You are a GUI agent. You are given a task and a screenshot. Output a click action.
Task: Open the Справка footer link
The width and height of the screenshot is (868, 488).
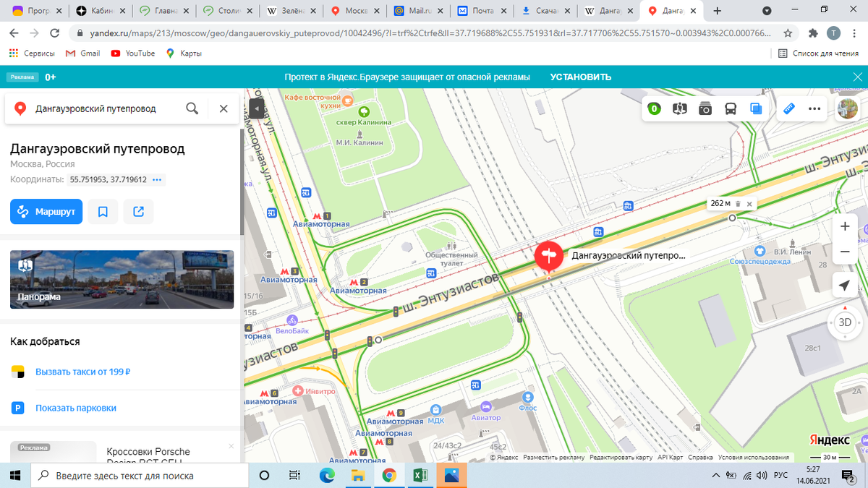tap(700, 457)
